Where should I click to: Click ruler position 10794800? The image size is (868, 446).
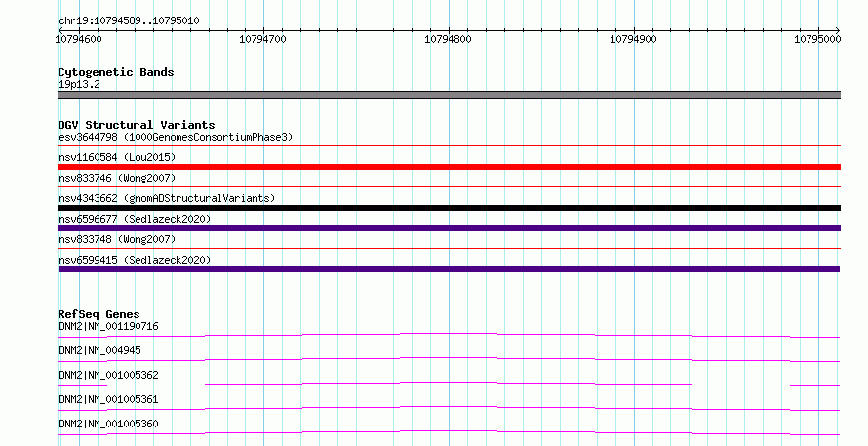point(448,39)
